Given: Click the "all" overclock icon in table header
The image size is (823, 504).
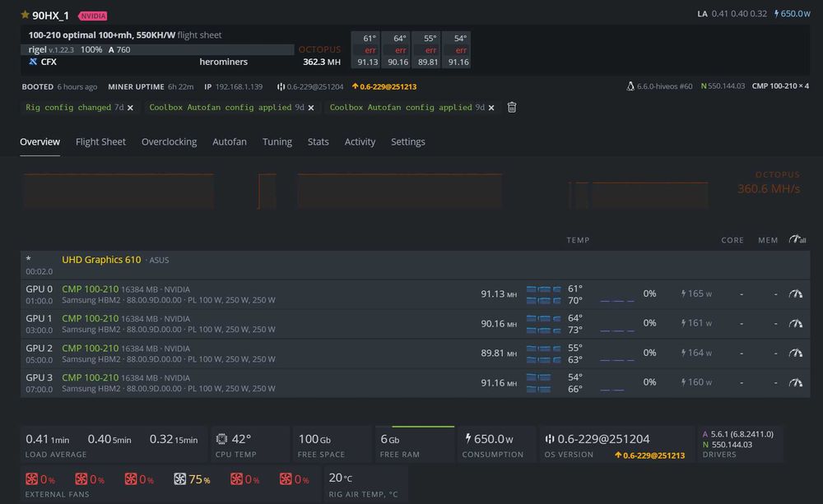Looking at the screenshot, I should coord(797,240).
